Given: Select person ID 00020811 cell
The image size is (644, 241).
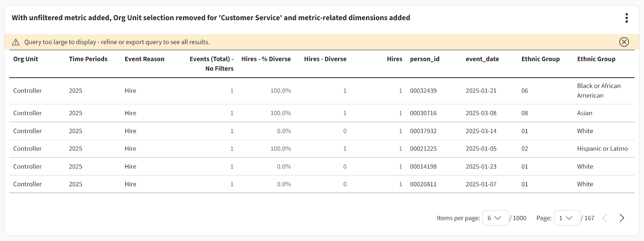Looking at the screenshot, I should pyautogui.click(x=423, y=184).
